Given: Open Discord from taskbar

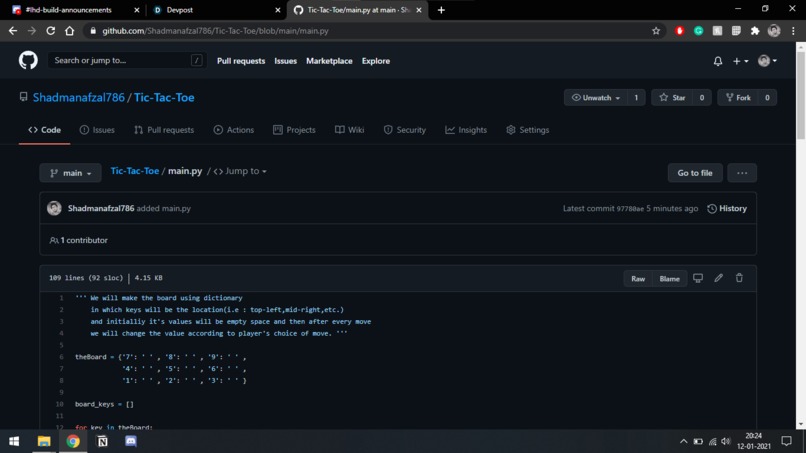Looking at the screenshot, I should tap(131, 441).
